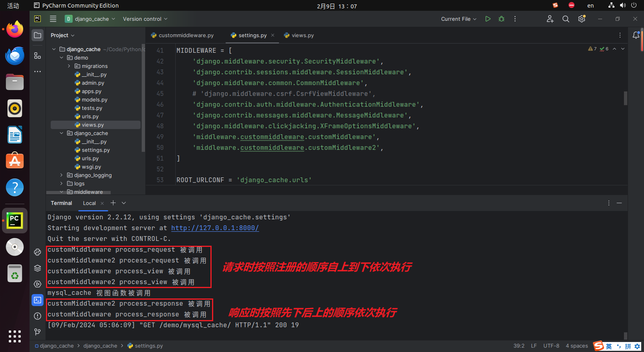Open the sound volume system indicator
644x352 pixels.
tap(623, 6)
